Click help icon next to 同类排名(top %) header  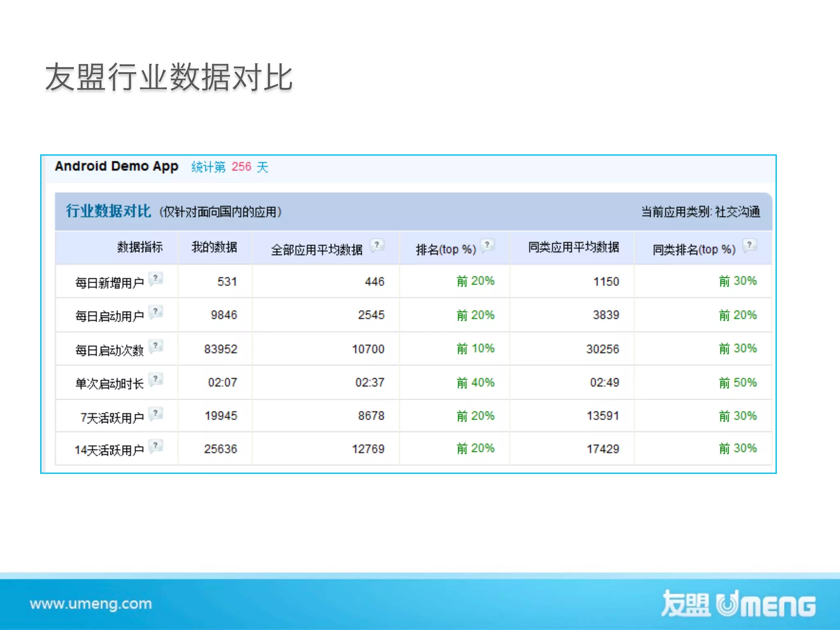(x=749, y=245)
